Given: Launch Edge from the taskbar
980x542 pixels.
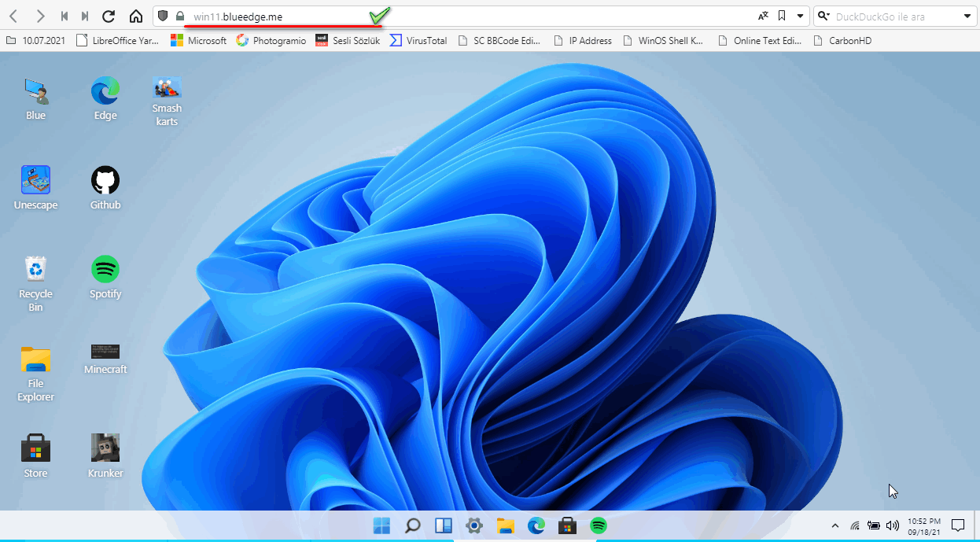Looking at the screenshot, I should [536, 525].
